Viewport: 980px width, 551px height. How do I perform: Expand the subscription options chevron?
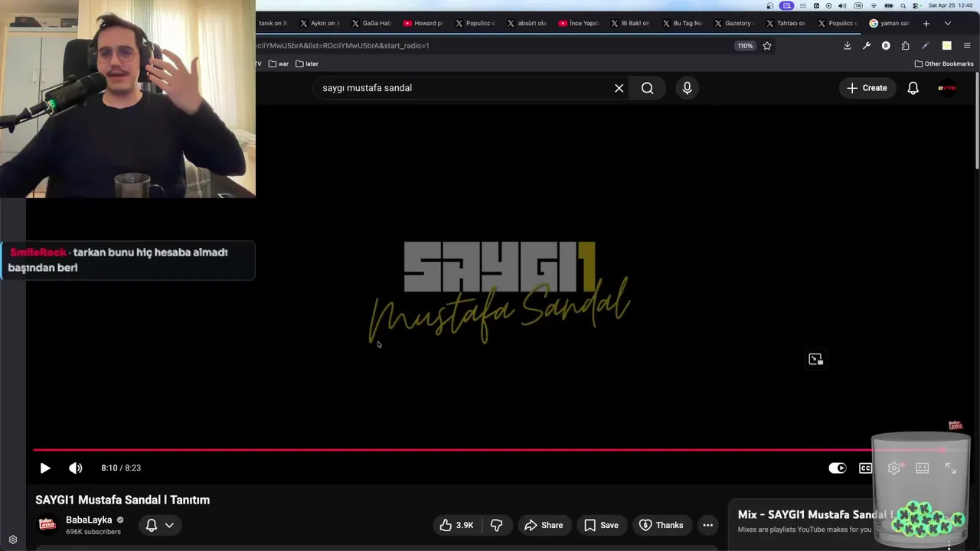(x=169, y=525)
